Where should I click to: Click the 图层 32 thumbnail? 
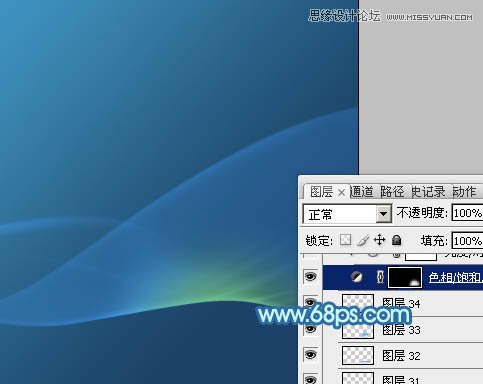(x=358, y=355)
